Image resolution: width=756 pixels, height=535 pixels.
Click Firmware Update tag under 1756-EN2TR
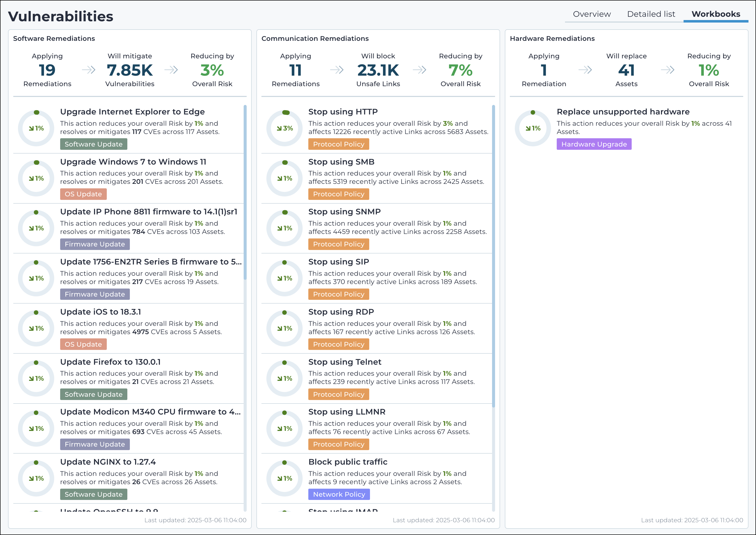(95, 294)
